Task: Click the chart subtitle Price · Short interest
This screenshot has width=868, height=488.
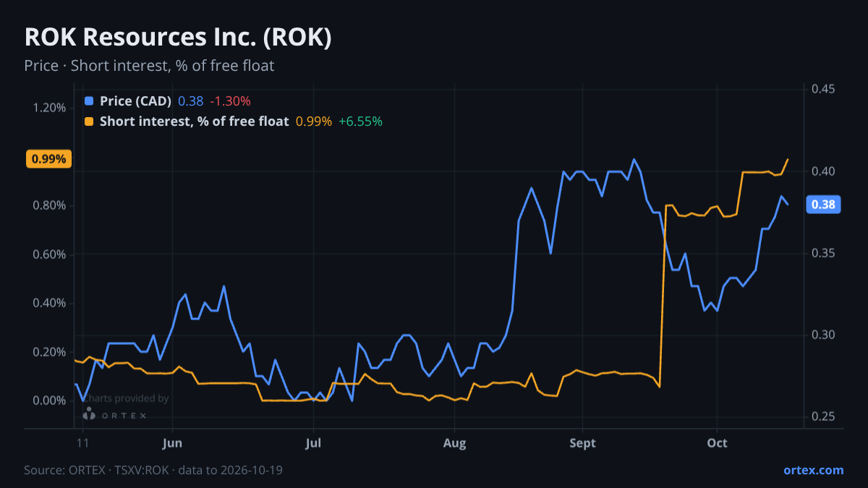Action: 149,66
